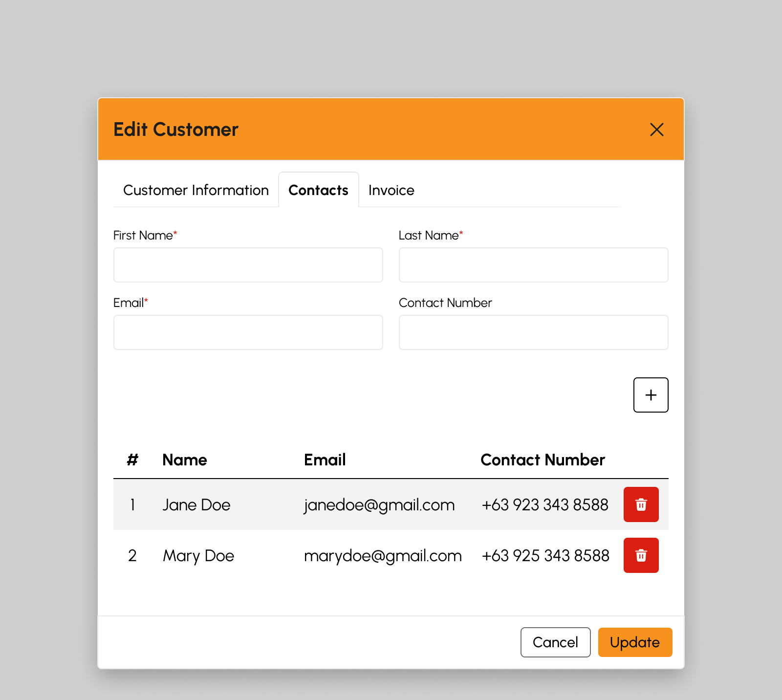Cancel the customer edit
The height and width of the screenshot is (700, 782).
click(556, 642)
